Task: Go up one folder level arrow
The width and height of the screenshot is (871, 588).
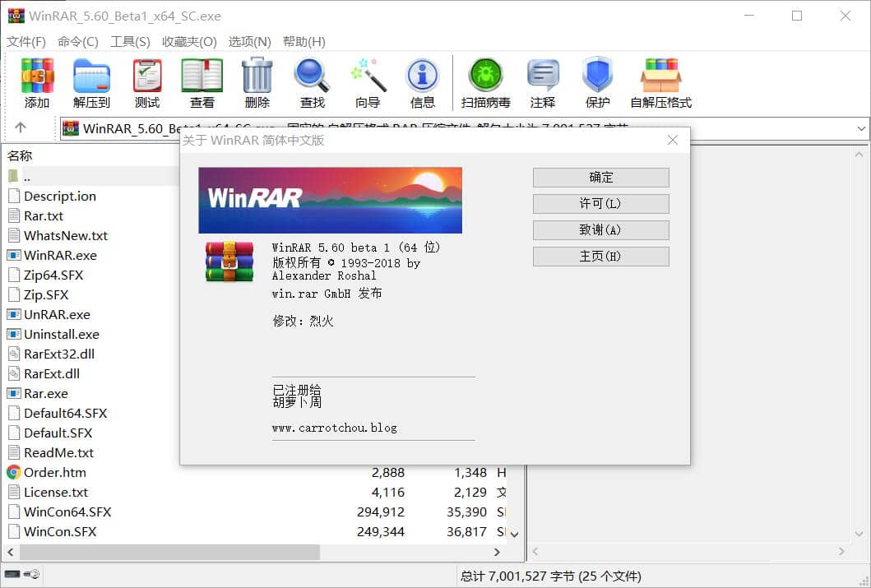Action: coord(21,127)
